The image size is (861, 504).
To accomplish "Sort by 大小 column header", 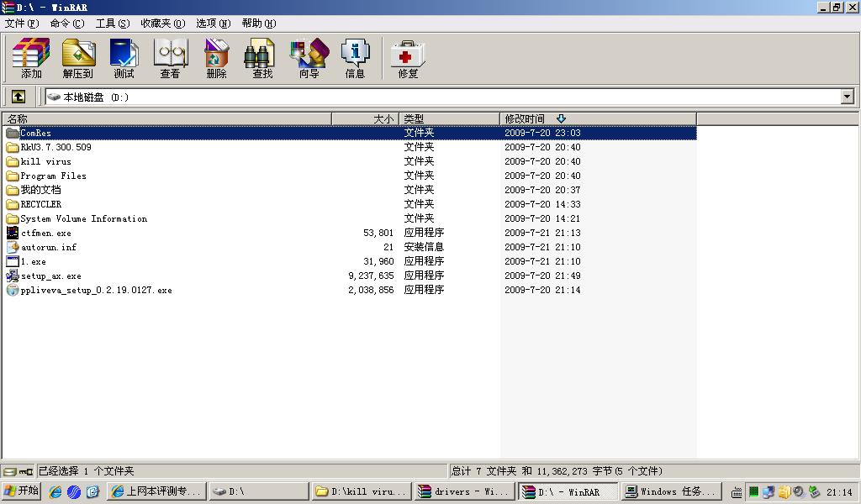I will pos(365,118).
